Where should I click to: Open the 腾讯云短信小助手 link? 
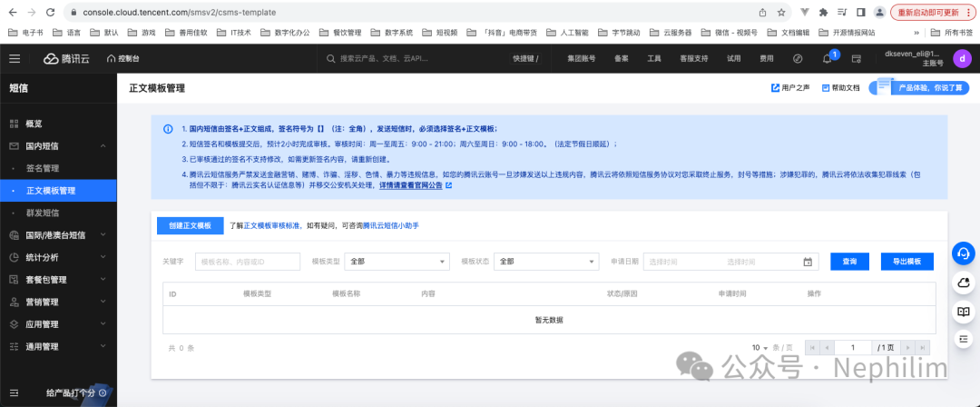click(390, 225)
